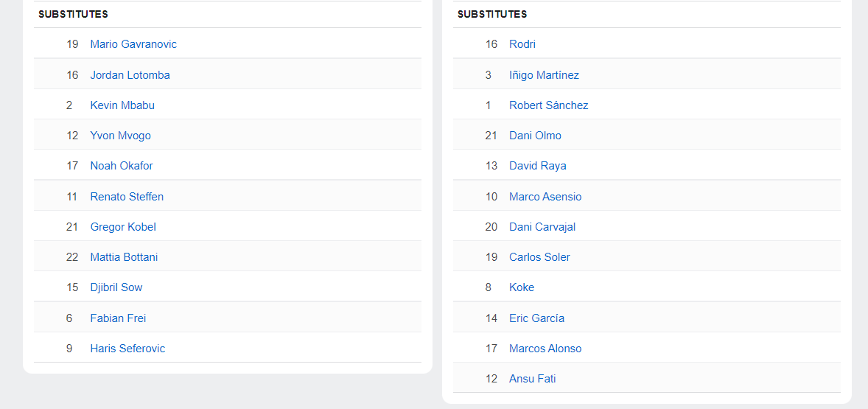This screenshot has height=409, width=868.
Task: Click Eric García link
Action: point(536,318)
